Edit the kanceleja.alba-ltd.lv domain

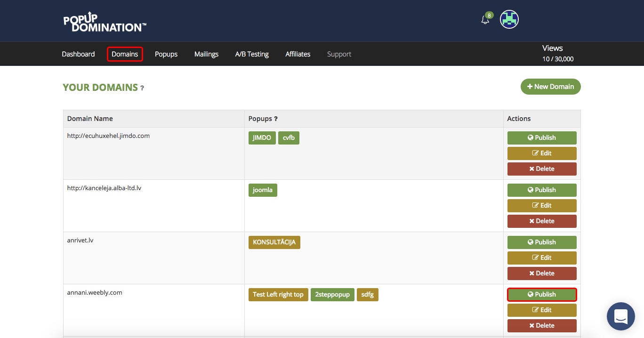[x=542, y=205]
